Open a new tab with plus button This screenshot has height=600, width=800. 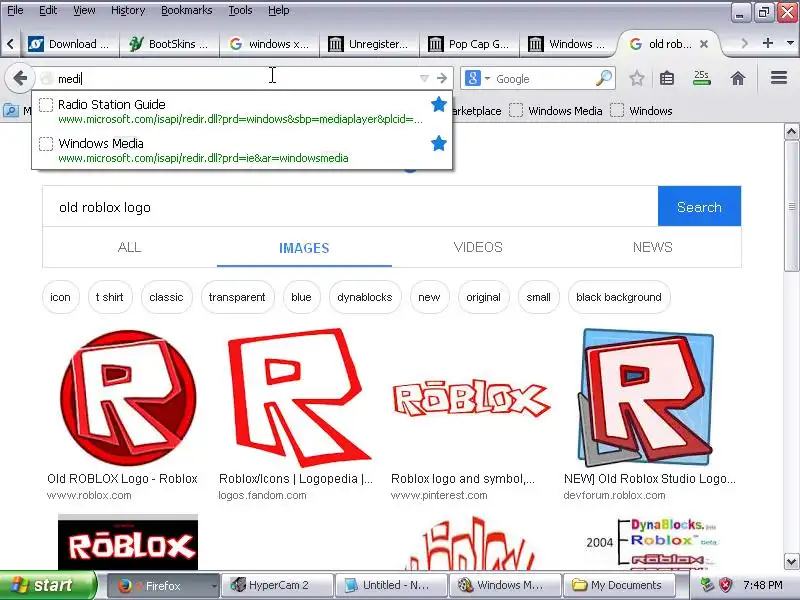[x=767, y=43]
